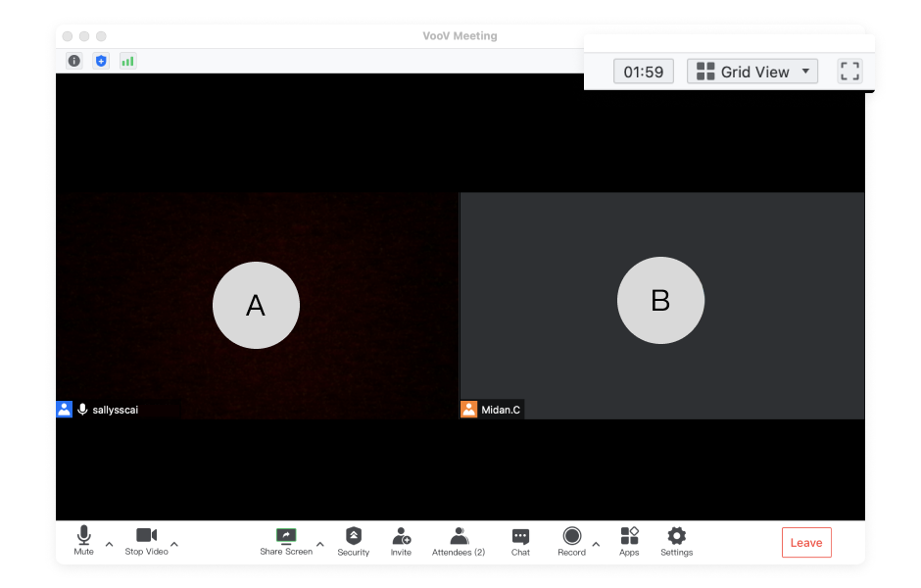Expand recording options chevron
Viewport: 921px width, 588px height.
(596, 544)
